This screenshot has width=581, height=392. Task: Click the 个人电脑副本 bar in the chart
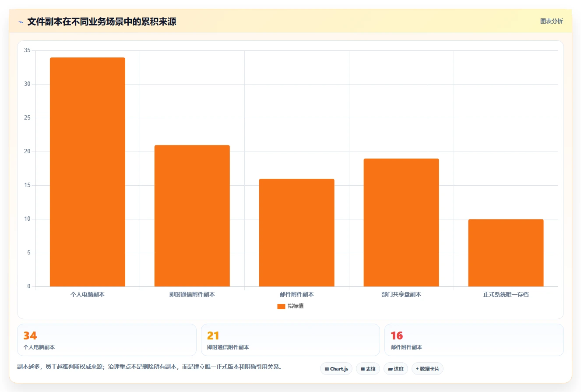[x=88, y=172]
